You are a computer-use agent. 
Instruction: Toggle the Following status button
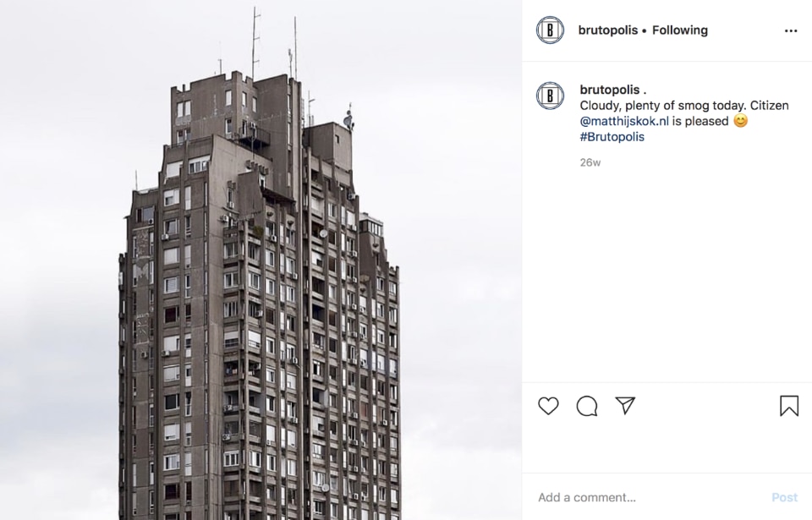(x=680, y=30)
